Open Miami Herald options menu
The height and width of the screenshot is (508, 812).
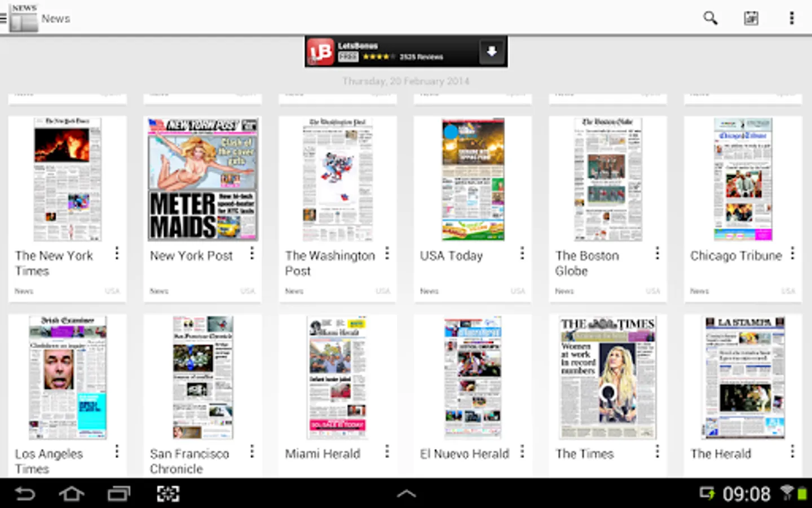click(387, 452)
